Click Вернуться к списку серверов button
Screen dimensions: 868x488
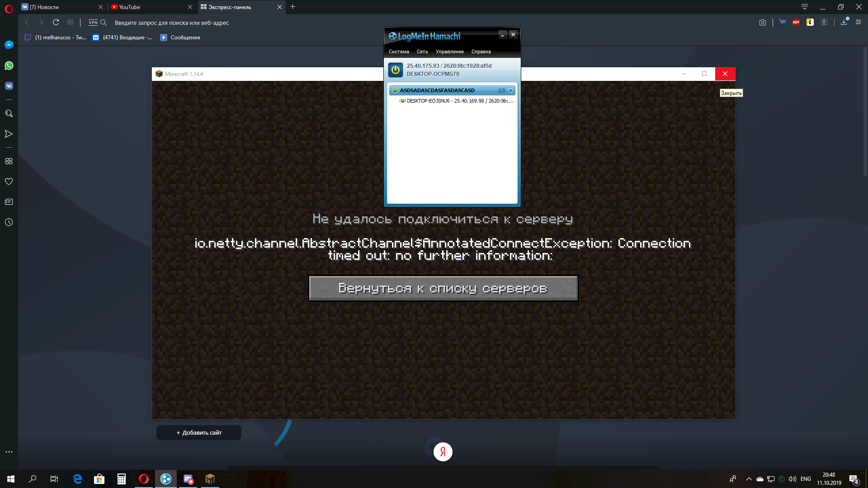click(443, 288)
